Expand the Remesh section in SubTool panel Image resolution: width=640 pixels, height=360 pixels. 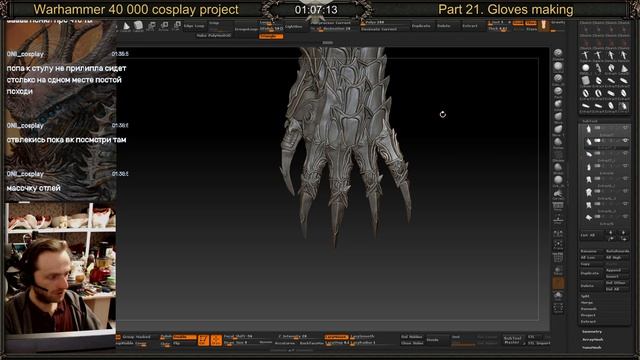588,309
